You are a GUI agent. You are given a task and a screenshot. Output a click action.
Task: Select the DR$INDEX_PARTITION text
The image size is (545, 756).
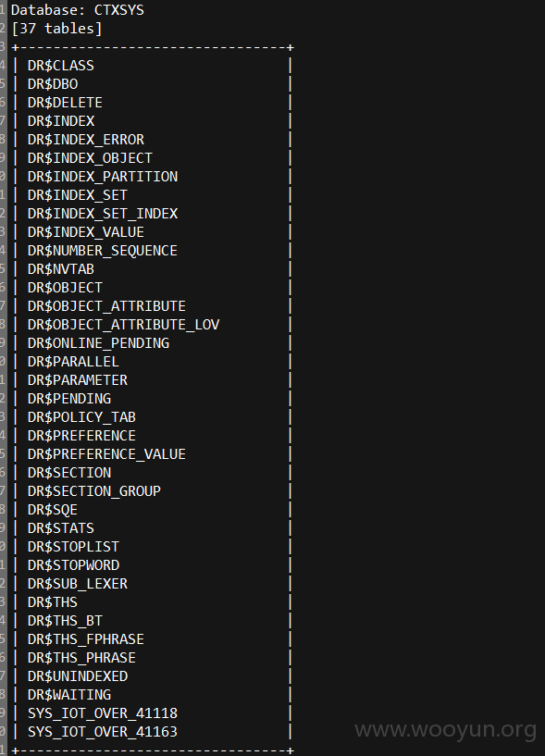pos(103,177)
